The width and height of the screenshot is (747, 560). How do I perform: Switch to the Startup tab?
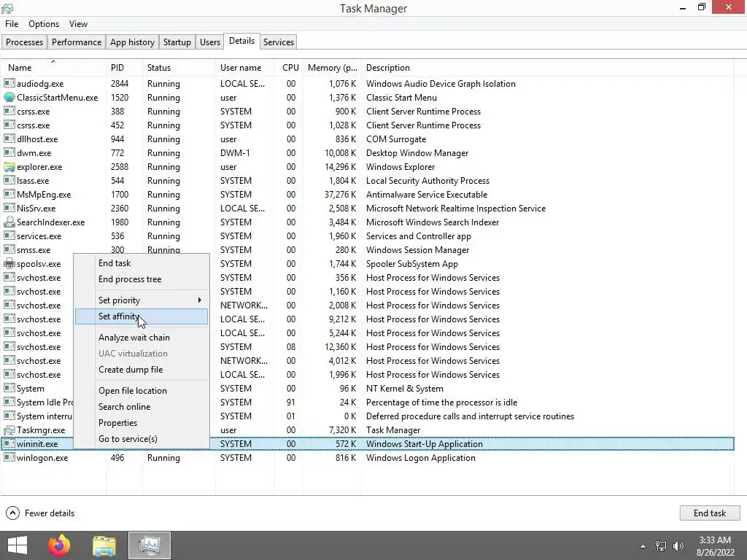(177, 42)
